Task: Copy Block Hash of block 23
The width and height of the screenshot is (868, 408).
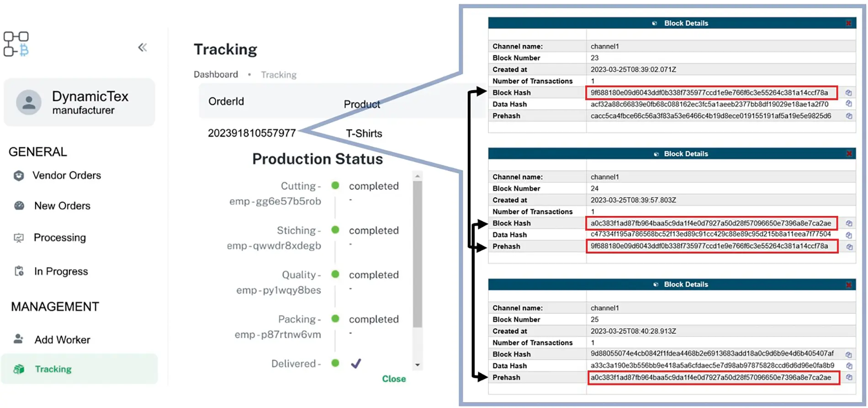Action: (848, 93)
